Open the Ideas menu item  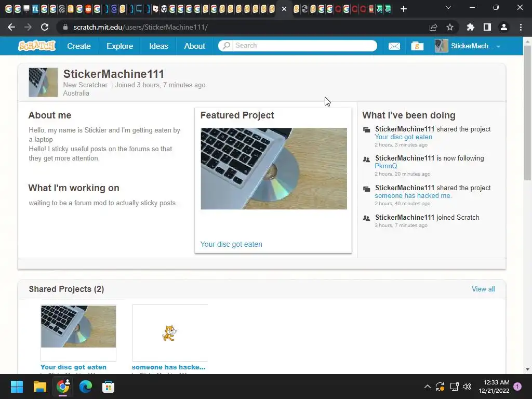click(158, 46)
